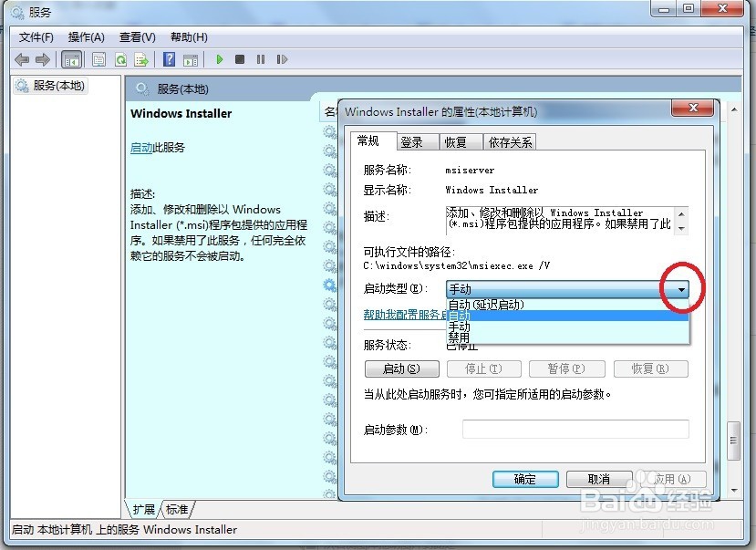Image resolution: width=756 pixels, height=550 pixels.
Task: Maximize the 服务 window
Action: click(689, 8)
